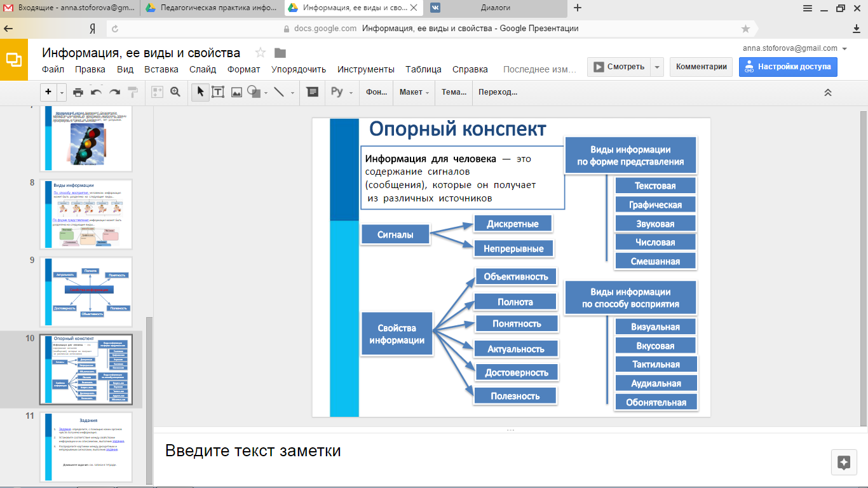Image resolution: width=868 pixels, height=488 pixels.
Task: Open the Вид menu
Action: pos(125,69)
